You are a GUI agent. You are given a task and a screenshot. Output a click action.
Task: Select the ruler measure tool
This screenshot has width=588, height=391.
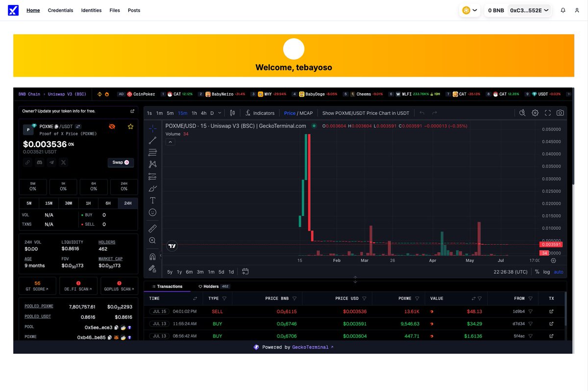152,228
